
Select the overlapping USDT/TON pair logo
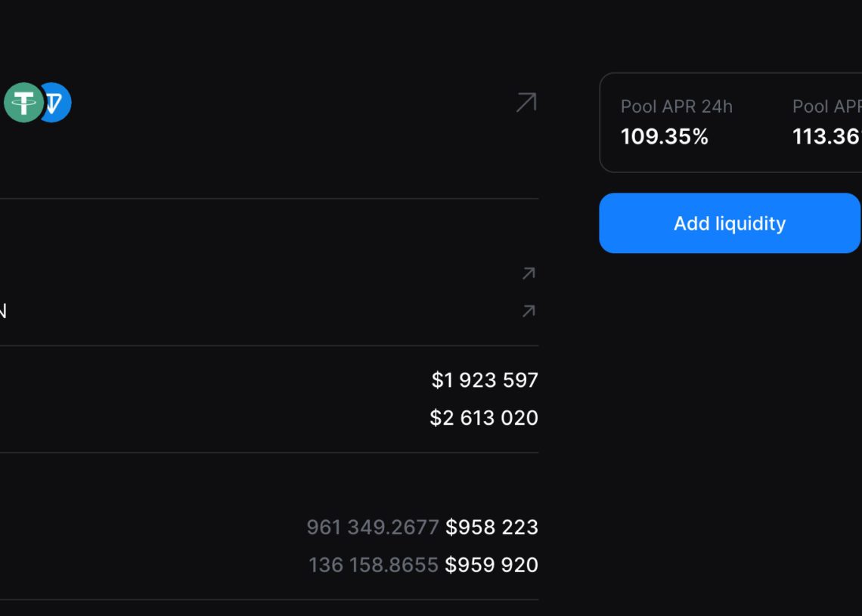pos(36,103)
